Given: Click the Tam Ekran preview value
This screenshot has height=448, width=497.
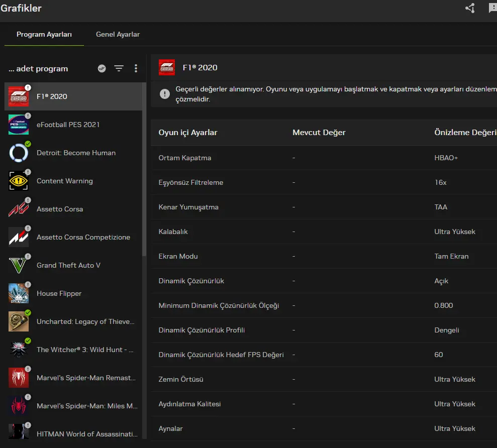Looking at the screenshot, I should coord(451,256).
